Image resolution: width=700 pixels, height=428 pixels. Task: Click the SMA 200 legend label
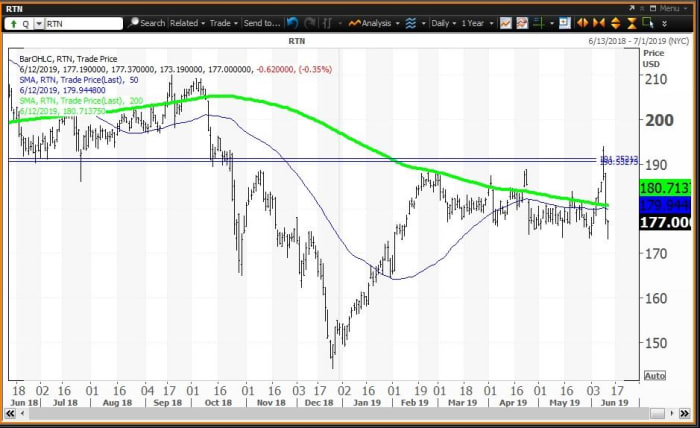click(x=81, y=101)
